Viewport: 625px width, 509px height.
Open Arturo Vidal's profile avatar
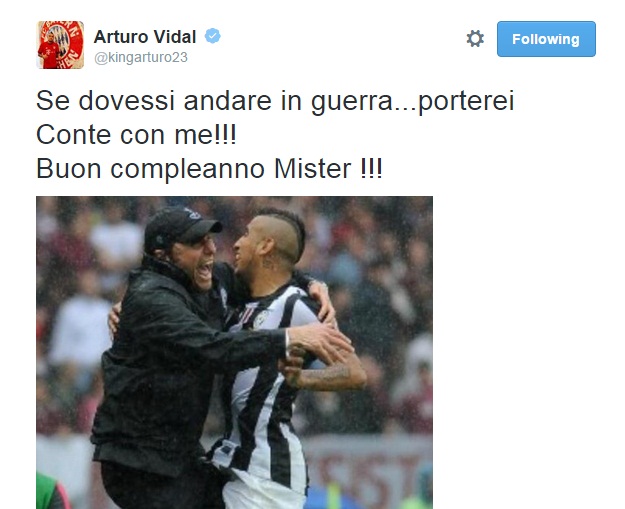pos(60,45)
